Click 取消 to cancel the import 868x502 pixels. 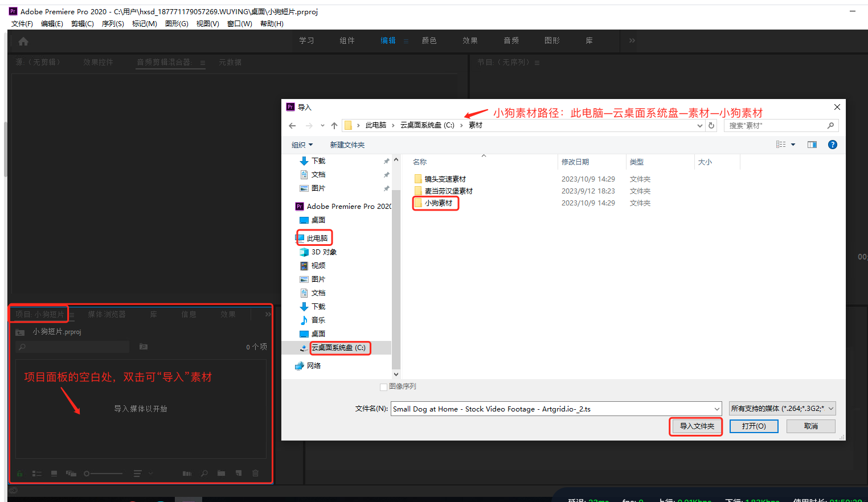(x=810, y=426)
